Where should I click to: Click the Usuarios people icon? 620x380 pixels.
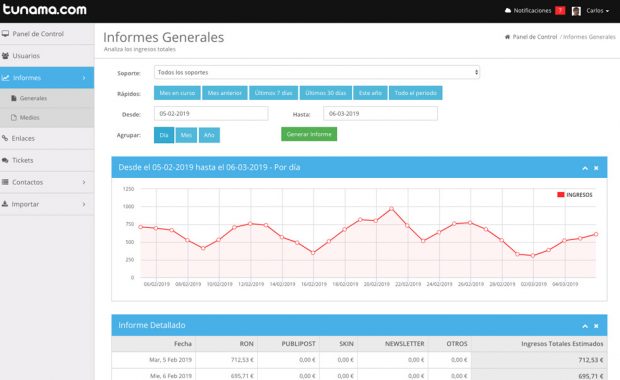pos(5,56)
